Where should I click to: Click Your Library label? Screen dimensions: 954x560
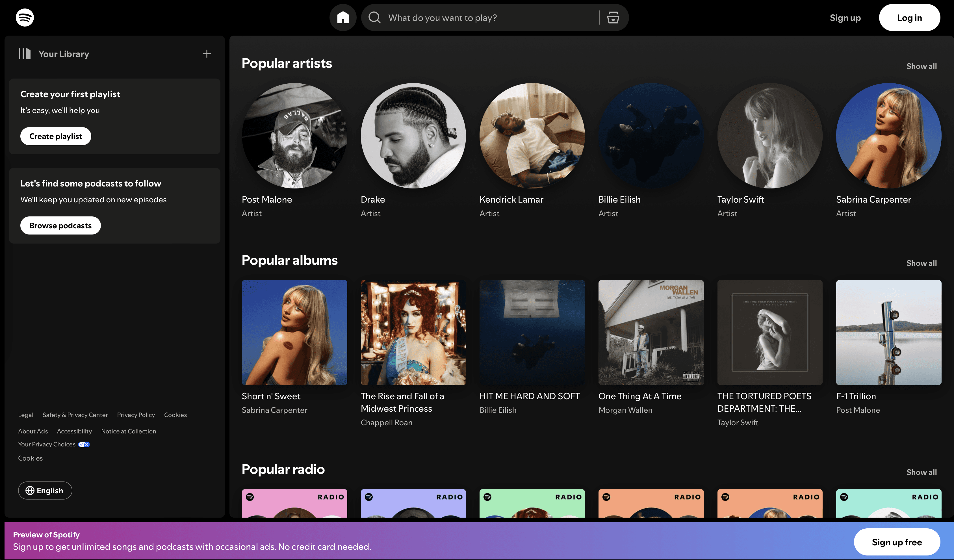tap(64, 54)
